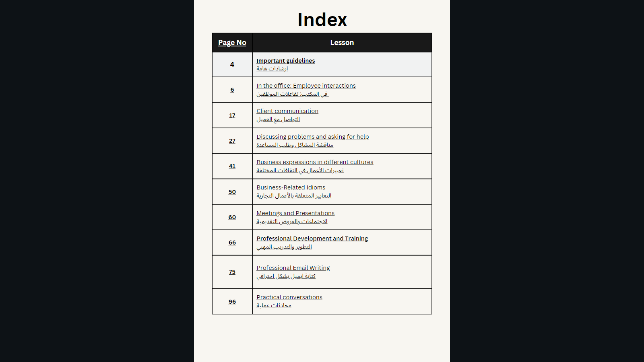Open the Business-Related Idioms lesson link

[291, 187]
